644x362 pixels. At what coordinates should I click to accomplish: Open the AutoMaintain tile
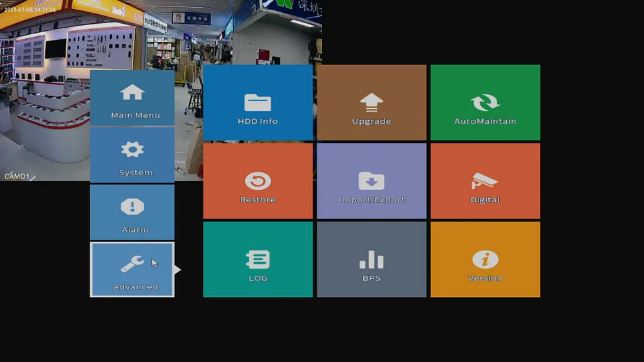(x=485, y=102)
